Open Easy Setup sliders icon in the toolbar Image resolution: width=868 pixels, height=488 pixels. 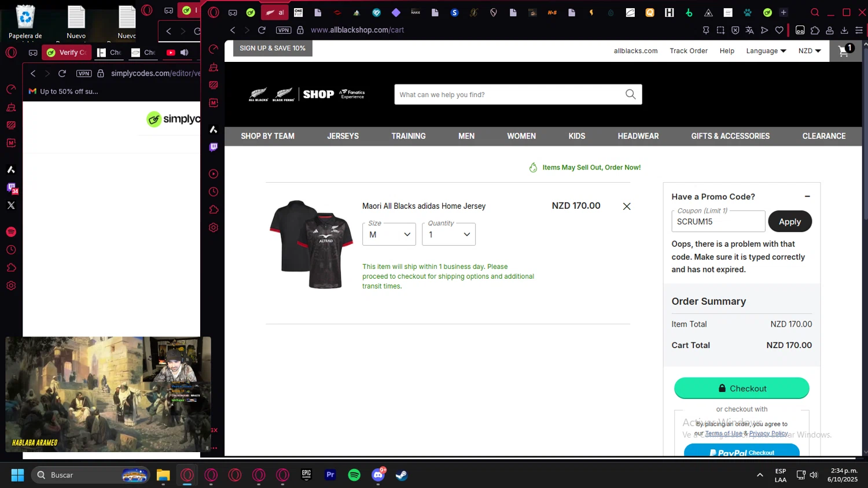tap(859, 30)
